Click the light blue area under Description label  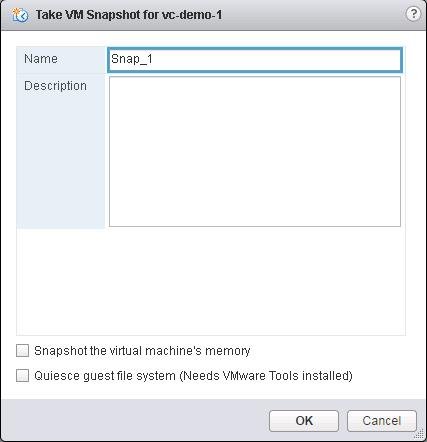click(x=61, y=162)
